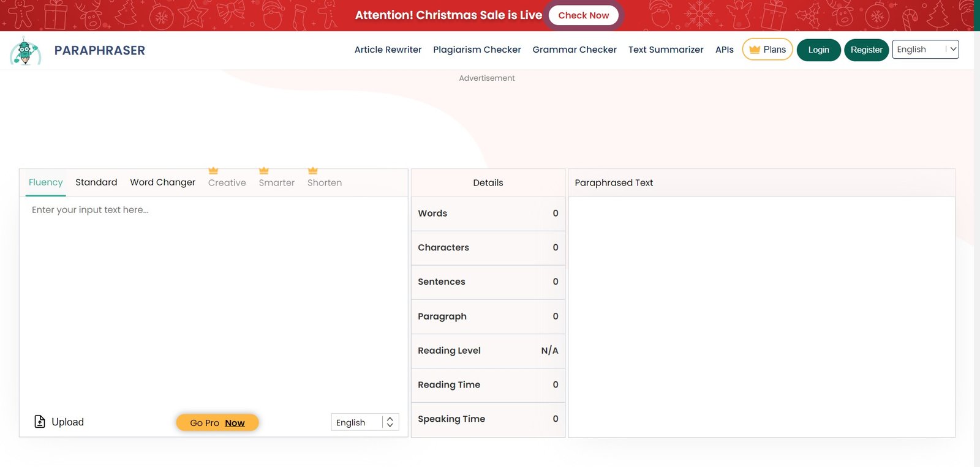Click the document upload icon
The image size is (980, 467).
tap(40, 422)
